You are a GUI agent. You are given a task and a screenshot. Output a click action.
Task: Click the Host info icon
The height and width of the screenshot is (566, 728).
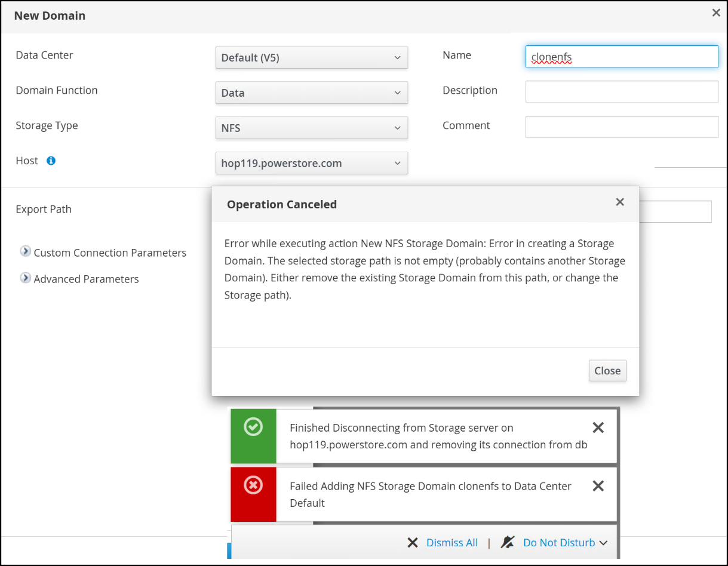51,161
